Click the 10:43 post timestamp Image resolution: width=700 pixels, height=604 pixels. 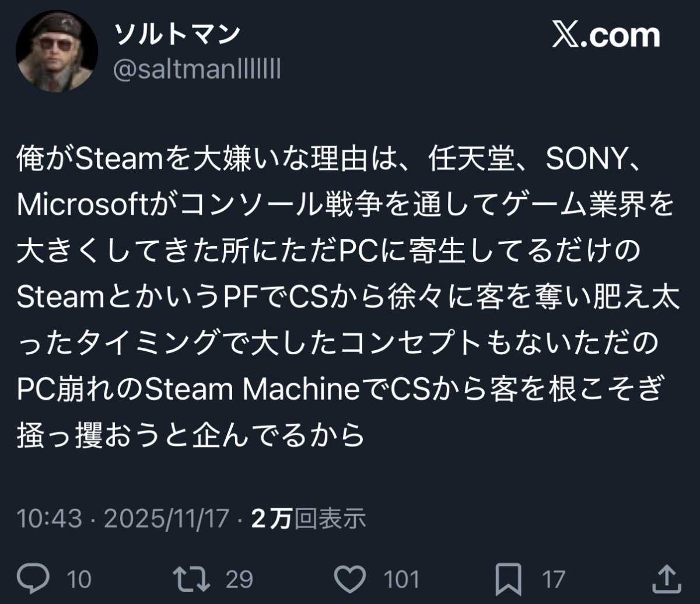[50, 518]
